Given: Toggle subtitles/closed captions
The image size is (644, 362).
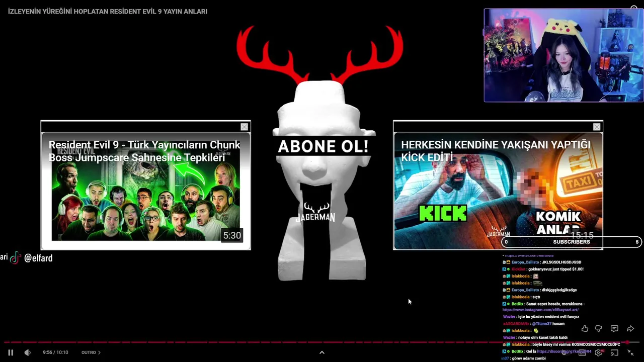Looking at the screenshot, I should [x=582, y=352].
